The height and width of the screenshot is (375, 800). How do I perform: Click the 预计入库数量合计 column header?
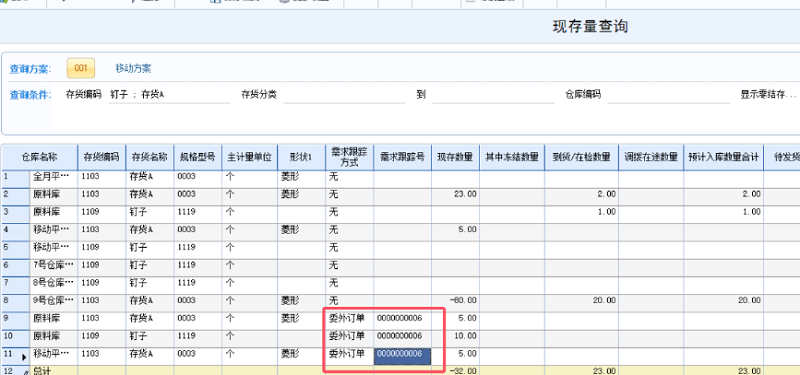[x=723, y=157]
